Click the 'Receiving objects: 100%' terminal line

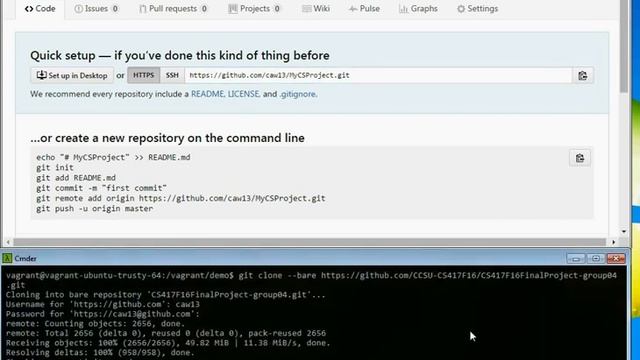click(168, 343)
